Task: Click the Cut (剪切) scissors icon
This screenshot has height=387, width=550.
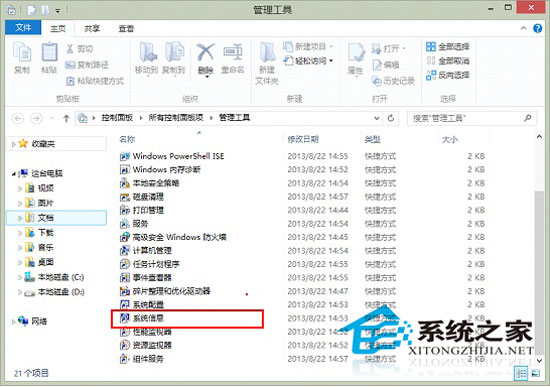Action: [x=70, y=49]
